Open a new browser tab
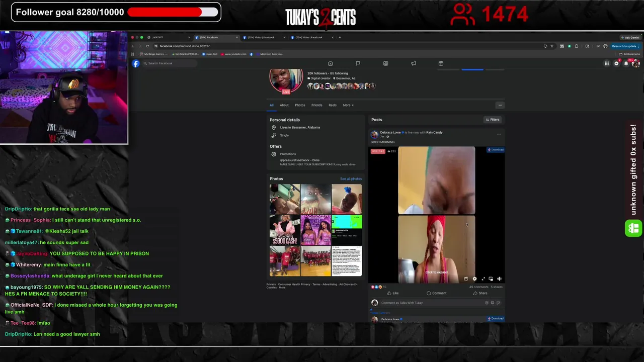Screen dimensions: 644x362 (340, 37)
